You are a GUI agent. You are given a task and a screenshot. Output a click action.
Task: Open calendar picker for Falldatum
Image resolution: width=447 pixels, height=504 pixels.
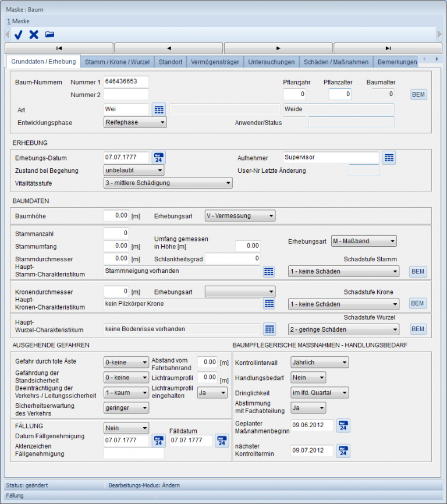point(222,441)
